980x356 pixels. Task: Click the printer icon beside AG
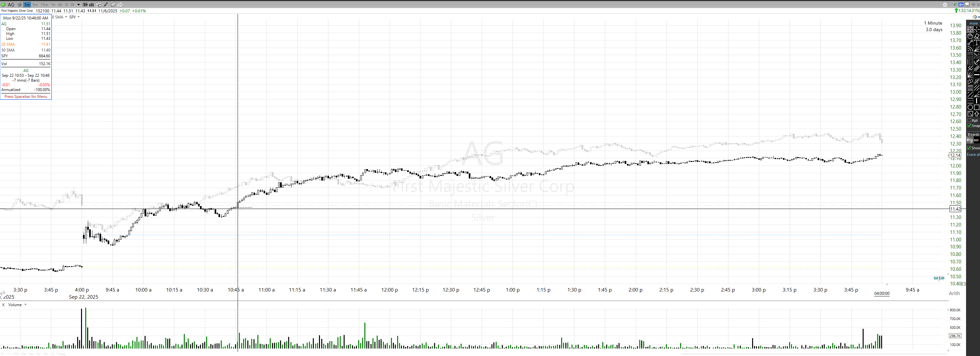[19, 5]
